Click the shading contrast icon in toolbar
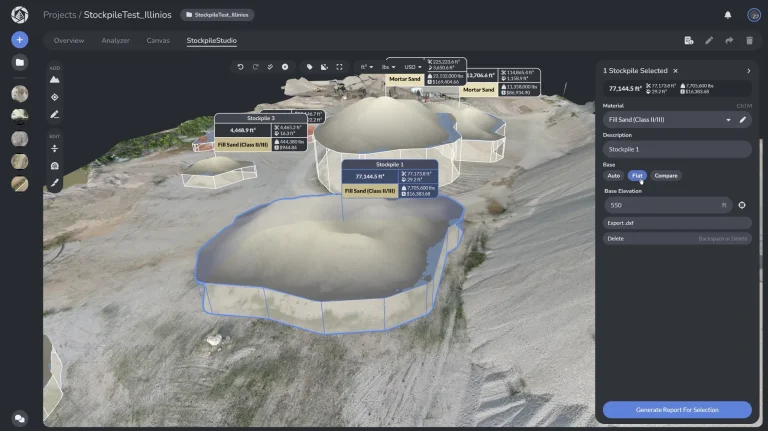 click(x=324, y=67)
